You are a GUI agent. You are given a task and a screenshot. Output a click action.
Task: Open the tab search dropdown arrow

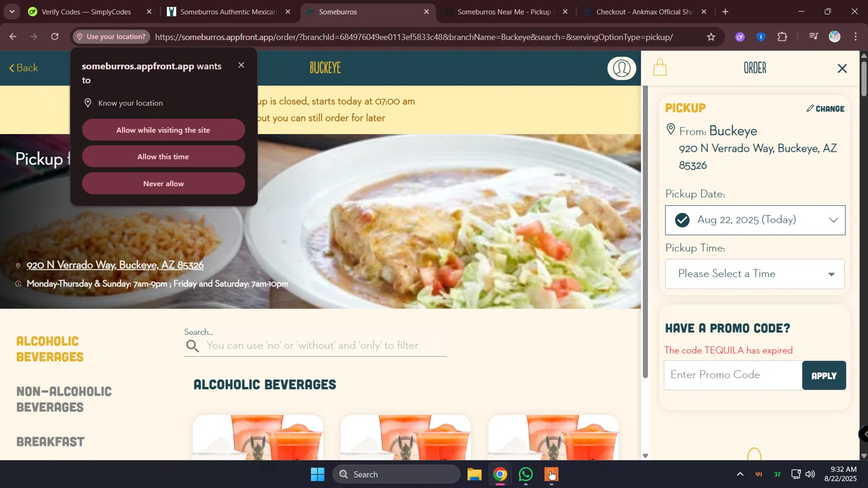click(x=12, y=12)
